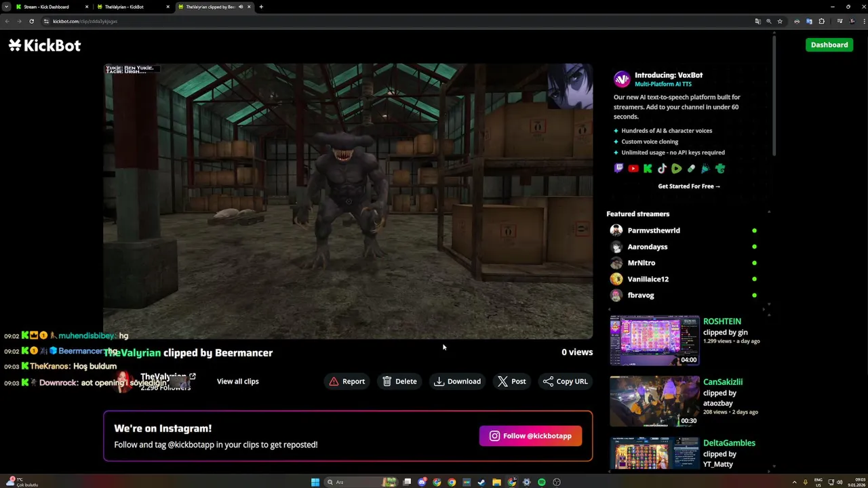This screenshot has height=488, width=868.
Task: Expand the tab search dropdown
Action: 6,7
